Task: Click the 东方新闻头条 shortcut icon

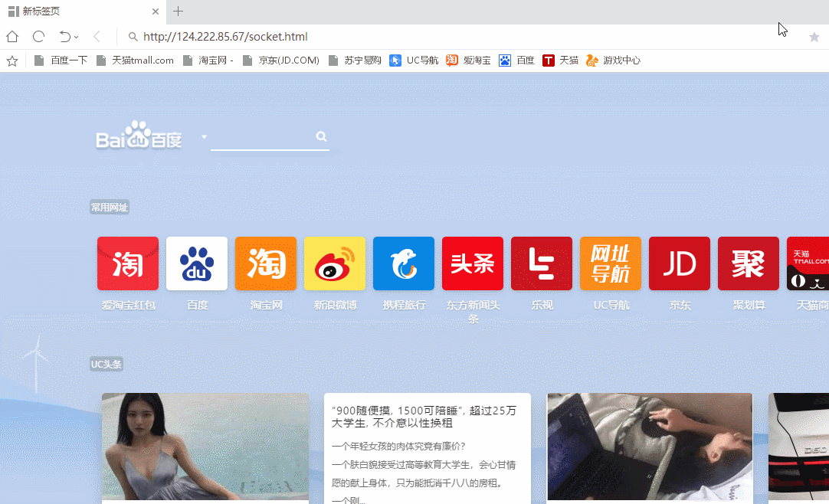Action: [473, 263]
